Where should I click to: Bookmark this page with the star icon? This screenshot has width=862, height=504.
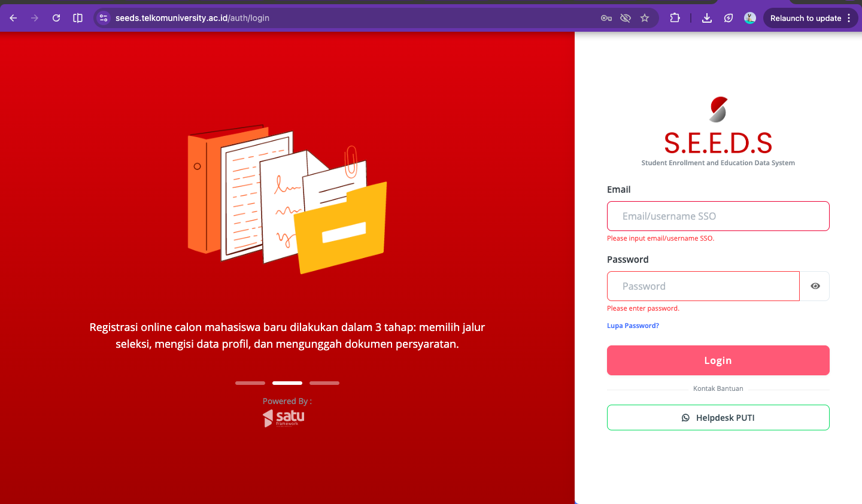645,18
